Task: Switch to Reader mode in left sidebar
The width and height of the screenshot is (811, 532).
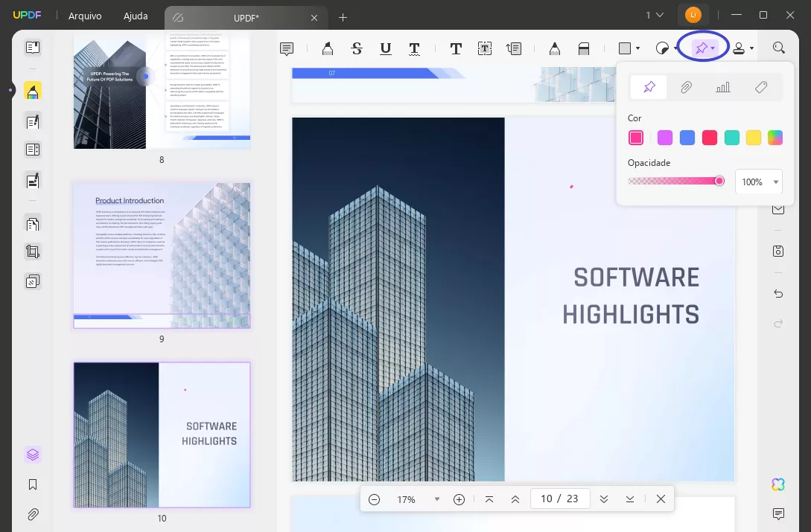Action: (x=33, y=48)
